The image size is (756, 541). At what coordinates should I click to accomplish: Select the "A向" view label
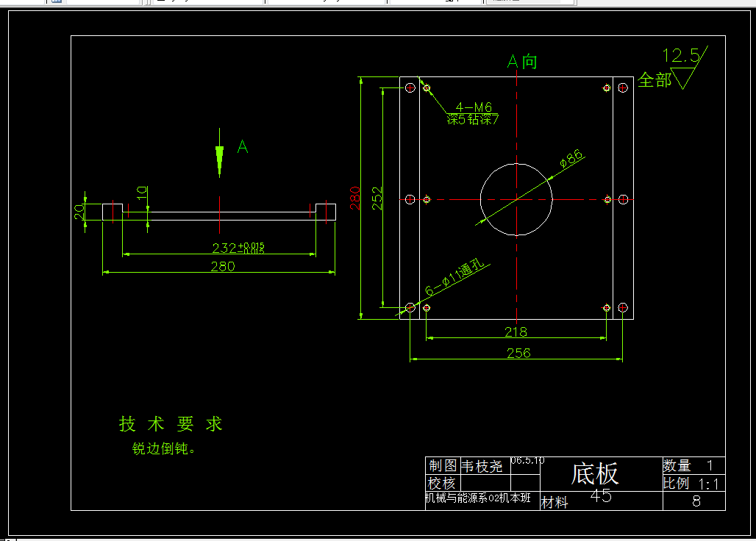(x=522, y=61)
